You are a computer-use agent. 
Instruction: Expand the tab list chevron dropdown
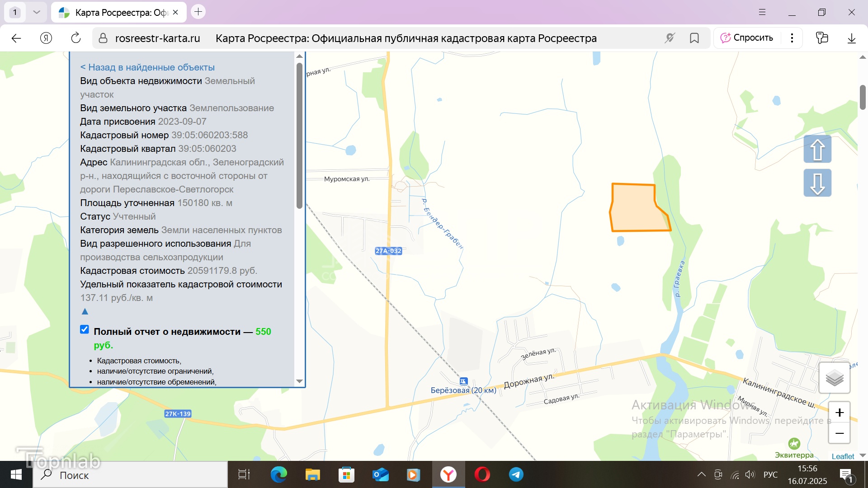click(37, 12)
